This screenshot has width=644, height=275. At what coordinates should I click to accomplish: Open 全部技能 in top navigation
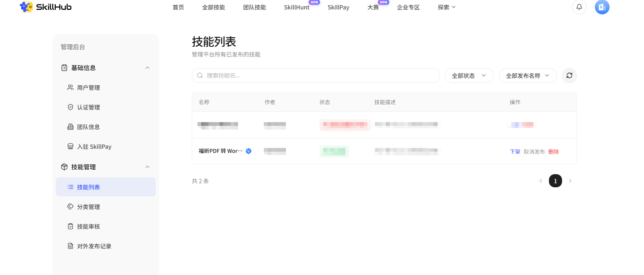213,7
